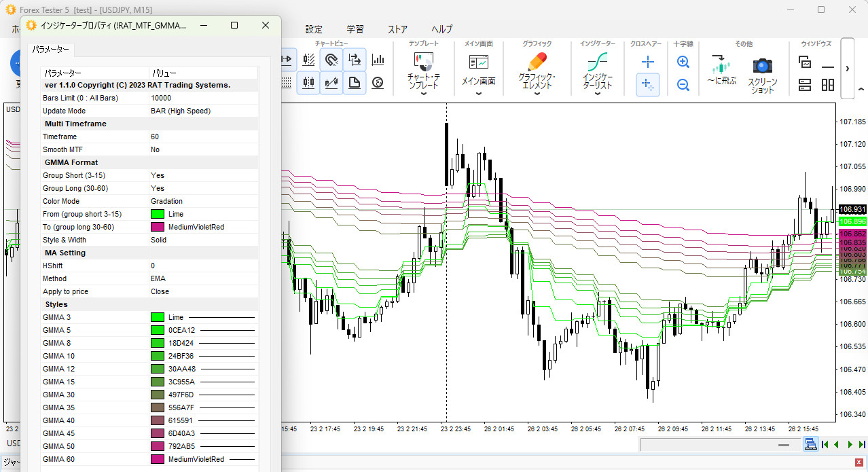Open the 設定 menu

(x=314, y=29)
